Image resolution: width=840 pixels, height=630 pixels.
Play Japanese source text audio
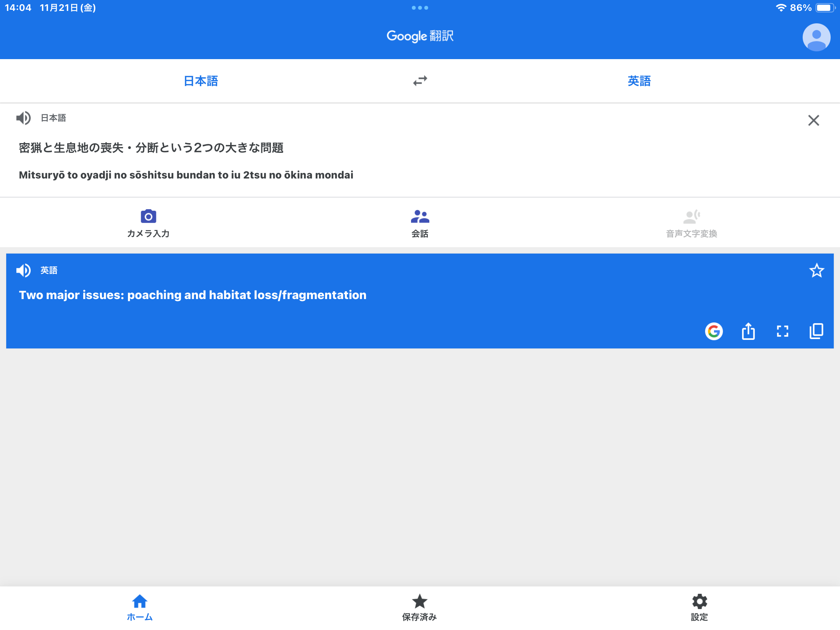pyautogui.click(x=23, y=118)
